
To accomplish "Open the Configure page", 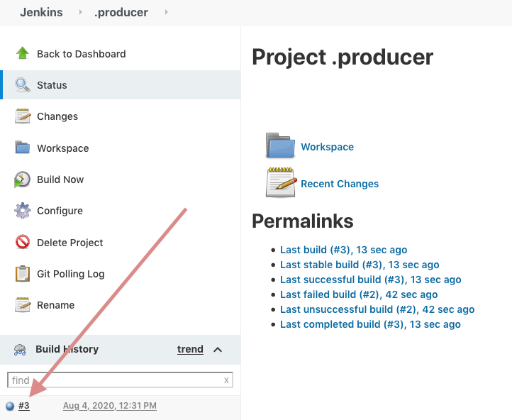I will tap(60, 211).
